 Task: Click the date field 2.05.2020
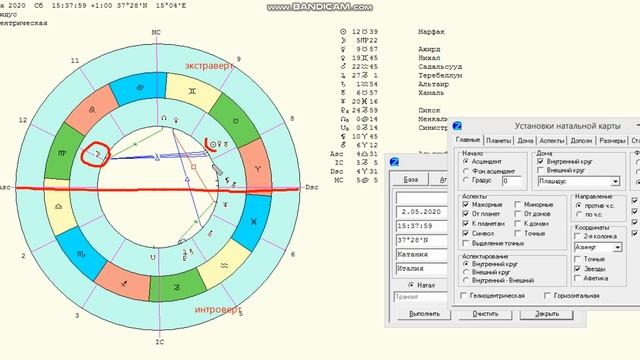423,212
